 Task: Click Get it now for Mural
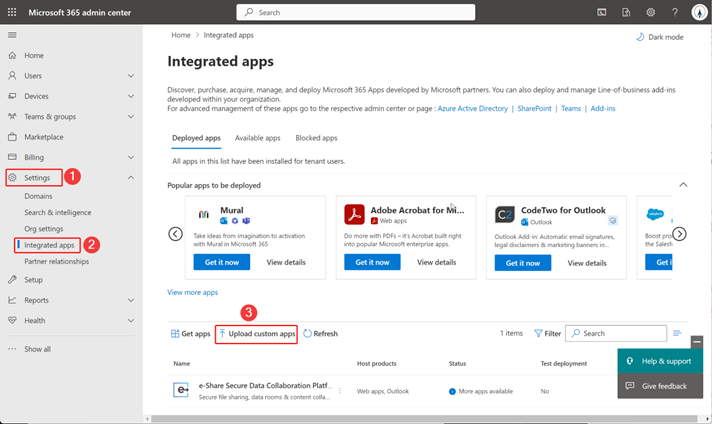pos(222,262)
